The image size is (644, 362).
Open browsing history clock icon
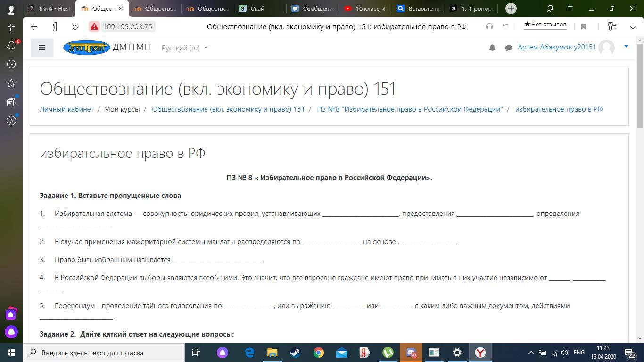[x=11, y=64]
